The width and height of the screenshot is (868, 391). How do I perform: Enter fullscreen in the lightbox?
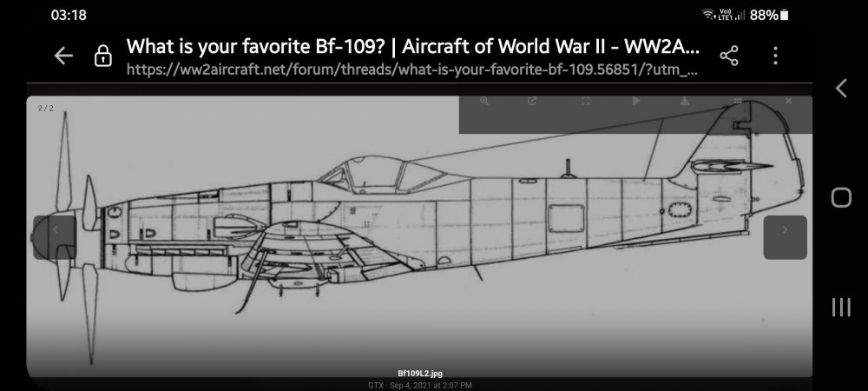point(586,101)
